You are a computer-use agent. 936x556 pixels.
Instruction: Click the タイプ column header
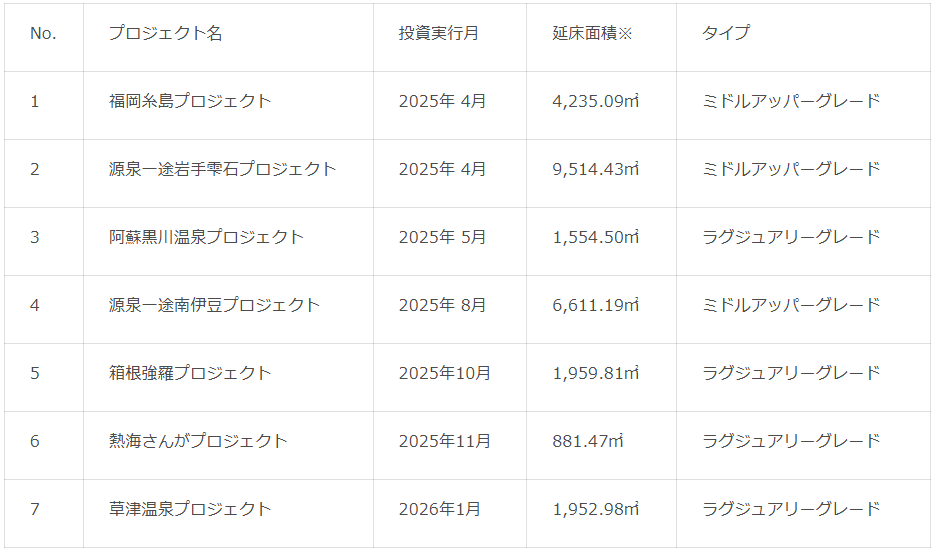pyautogui.click(x=726, y=33)
